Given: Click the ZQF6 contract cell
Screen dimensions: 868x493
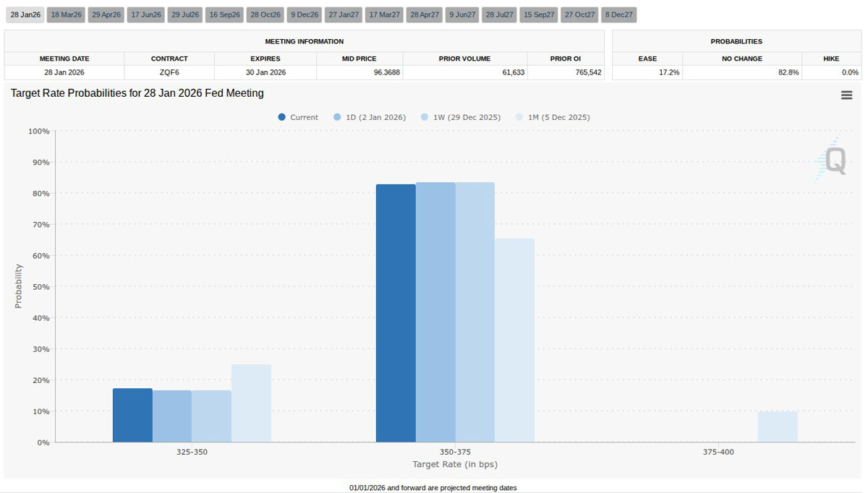Looking at the screenshot, I should pyautogui.click(x=169, y=72).
